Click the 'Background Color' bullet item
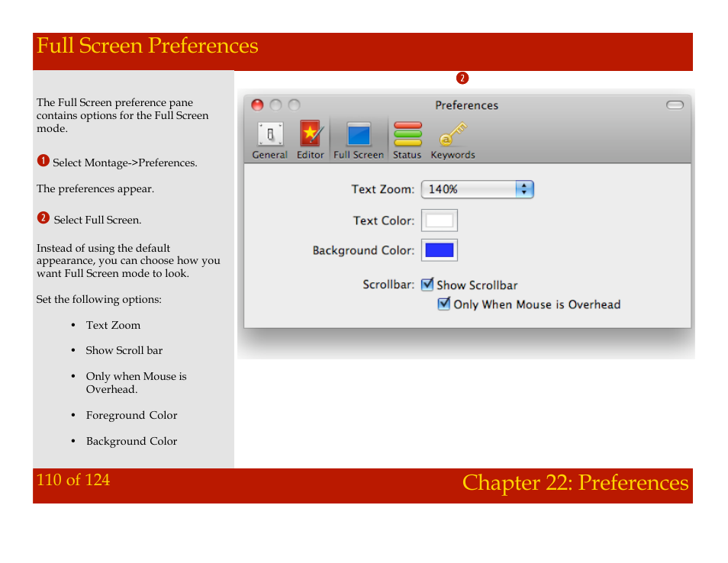The image size is (728, 563). pyautogui.click(x=131, y=442)
